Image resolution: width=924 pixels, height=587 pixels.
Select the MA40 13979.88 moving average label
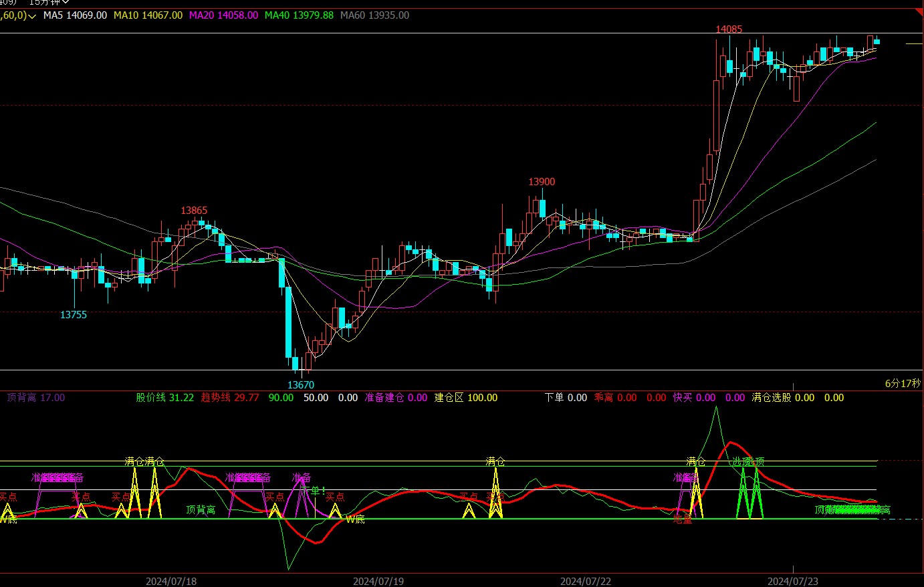299,15
